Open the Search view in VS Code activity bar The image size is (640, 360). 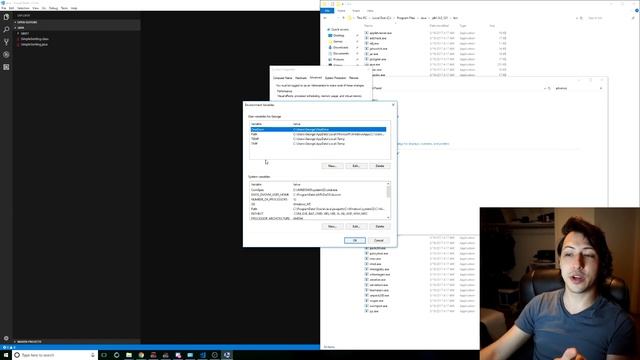(x=6, y=29)
